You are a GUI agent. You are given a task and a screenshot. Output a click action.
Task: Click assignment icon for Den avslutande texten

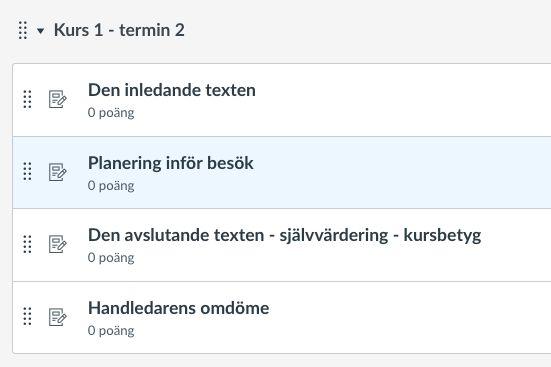[57, 244]
